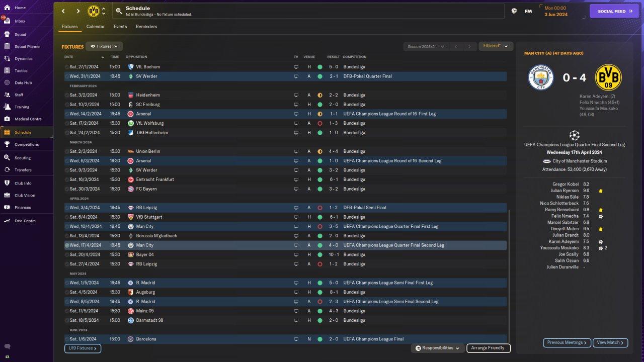Screen dimensions: 644x362
Task: Sort fixtures by the Date column header
Action: point(69,57)
